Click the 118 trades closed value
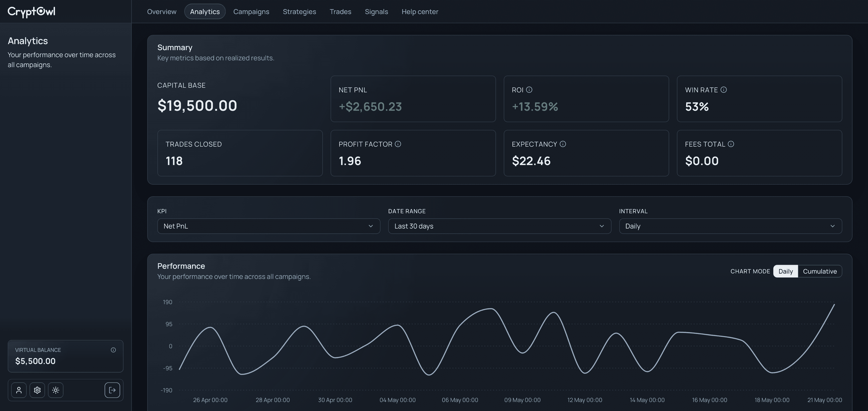 click(x=174, y=161)
